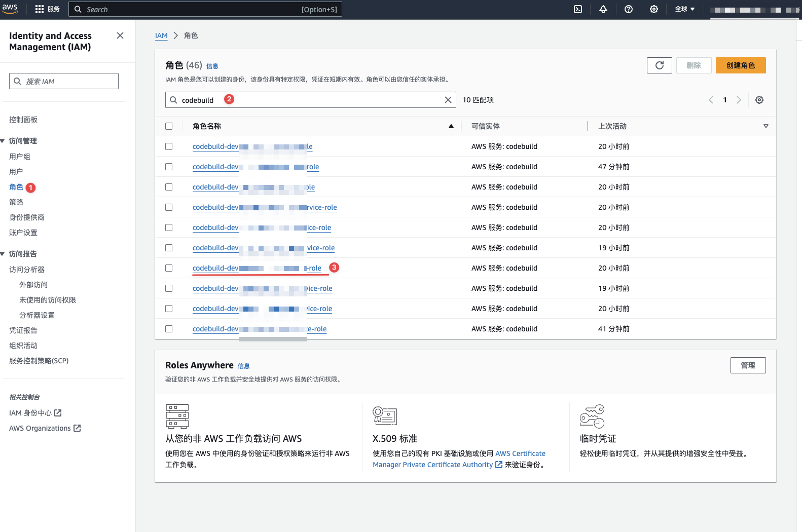Check role row ending in rvice-role

point(169,207)
